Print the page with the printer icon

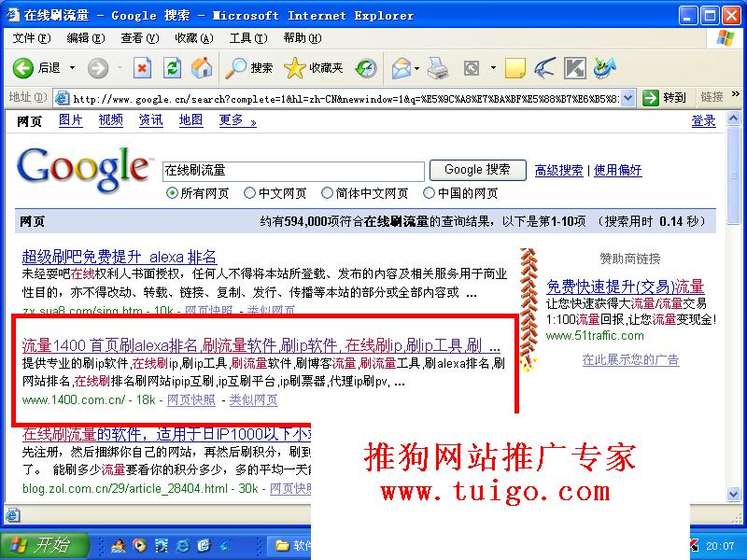(x=437, y=68)
